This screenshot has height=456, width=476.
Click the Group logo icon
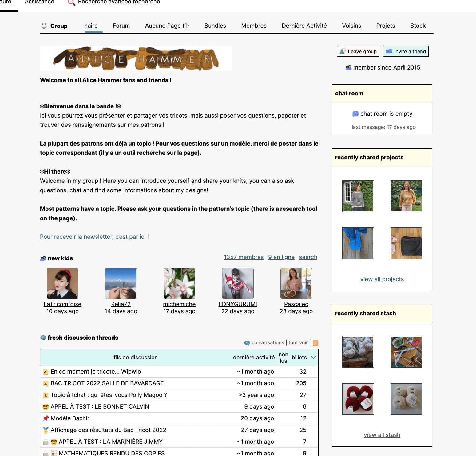click(x=44, y=26)
